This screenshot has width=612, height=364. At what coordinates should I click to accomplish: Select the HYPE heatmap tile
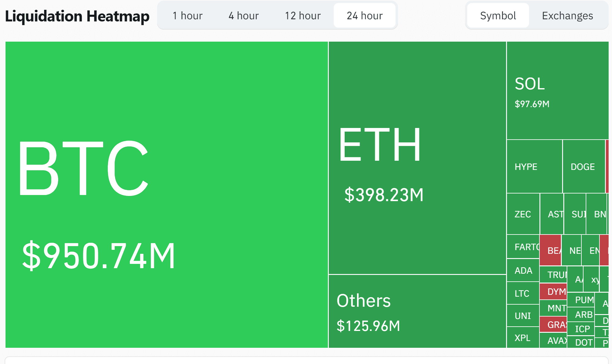[x=534, y=167]
